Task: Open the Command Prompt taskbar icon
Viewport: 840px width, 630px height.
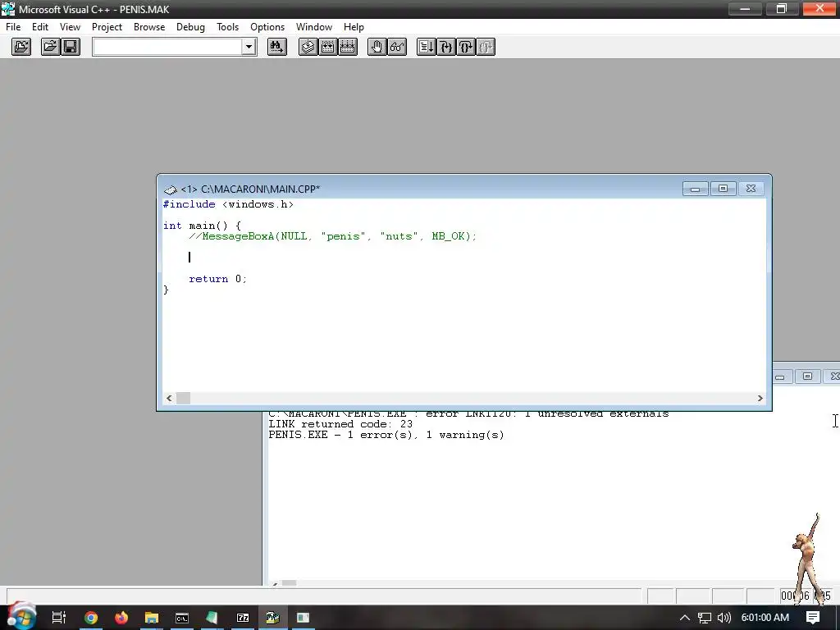Action: [182, 618]
